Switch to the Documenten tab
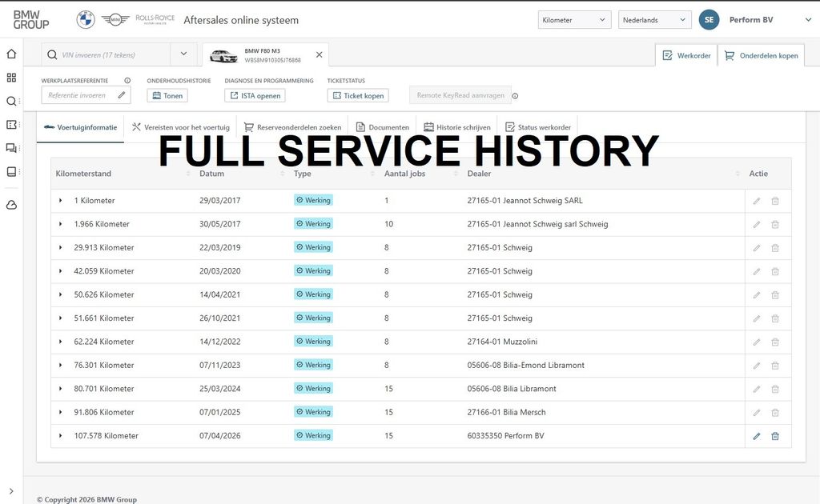820x504 pixels. (x=383, y=127)
